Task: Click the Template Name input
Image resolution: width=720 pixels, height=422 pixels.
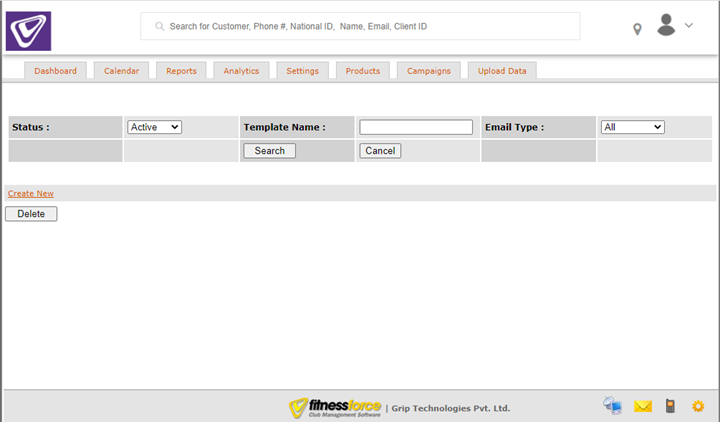Action: tap(416, 127)
